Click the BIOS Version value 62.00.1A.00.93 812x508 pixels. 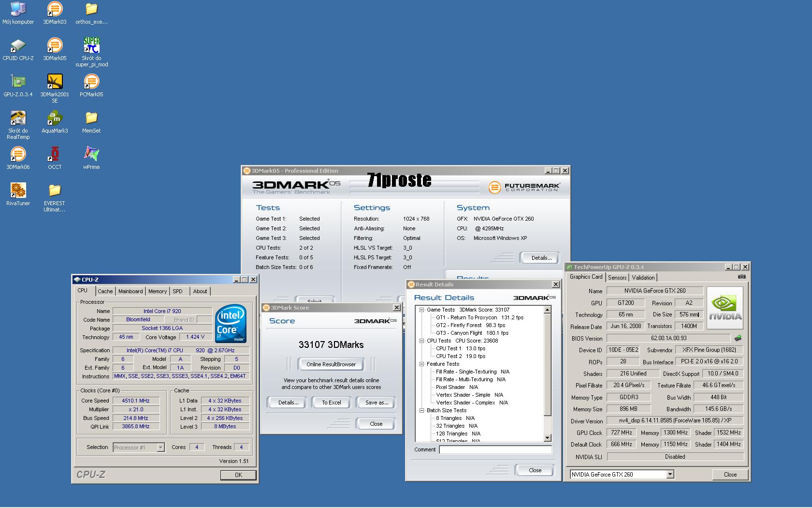pos(668,338)
